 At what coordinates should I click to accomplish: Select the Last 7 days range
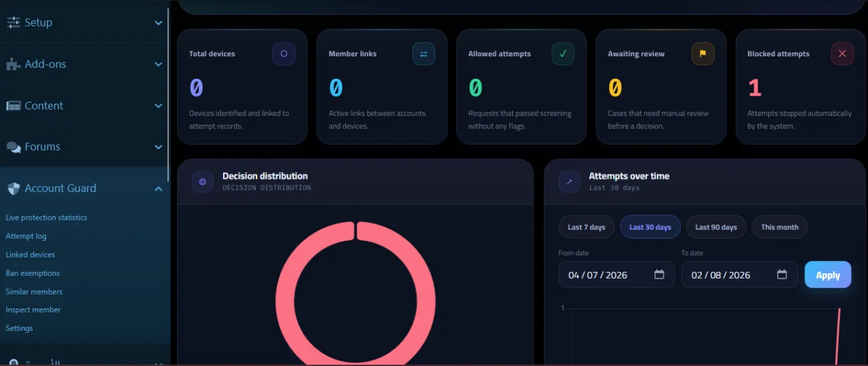(587, 227)
